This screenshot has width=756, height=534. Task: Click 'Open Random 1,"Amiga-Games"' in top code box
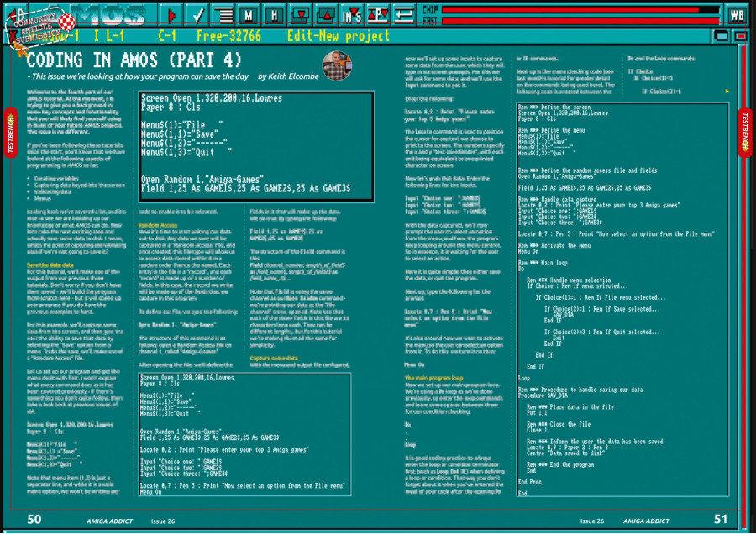pos(202,180)
